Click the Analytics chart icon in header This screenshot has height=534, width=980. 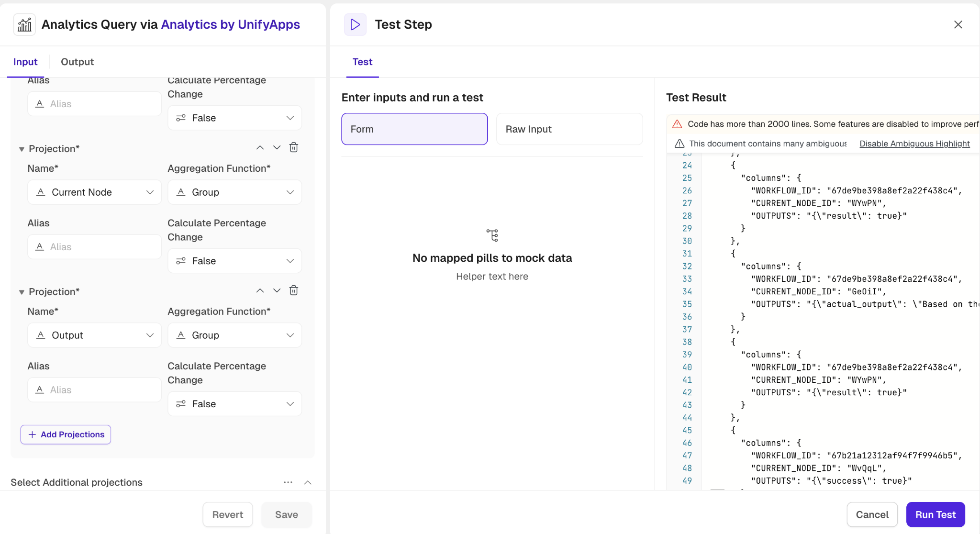pos(24,24)
